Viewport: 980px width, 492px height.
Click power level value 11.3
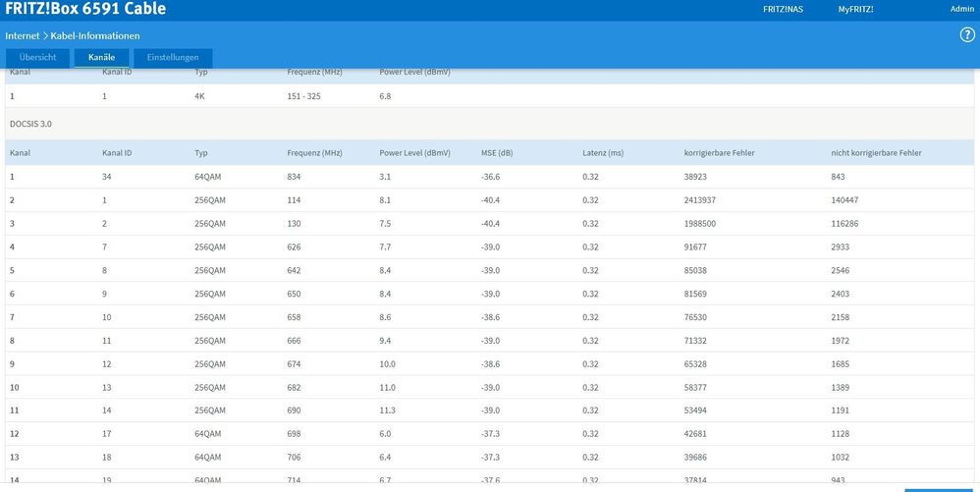[x=387, y=410]
